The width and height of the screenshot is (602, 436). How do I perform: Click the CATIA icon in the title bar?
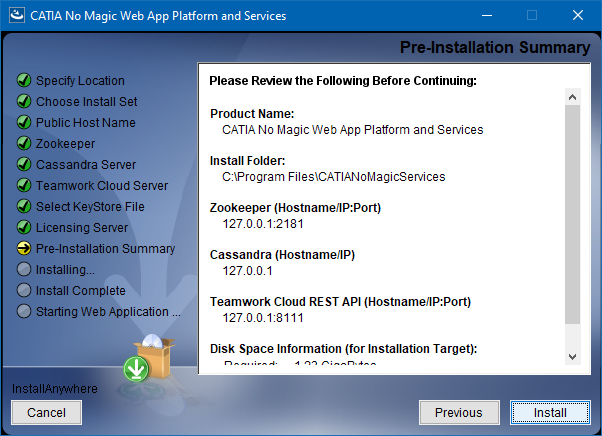click(17, 16)
